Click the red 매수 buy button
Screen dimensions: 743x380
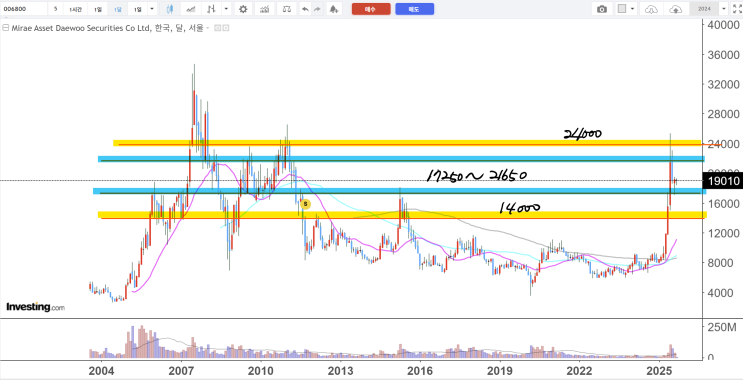coord(371,9)
